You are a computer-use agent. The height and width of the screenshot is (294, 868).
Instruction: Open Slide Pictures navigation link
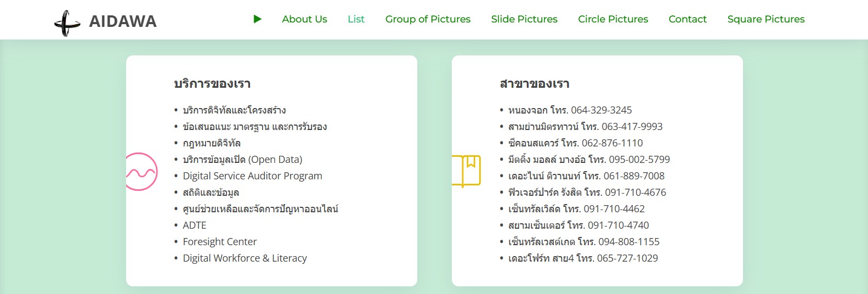(524, 19)
